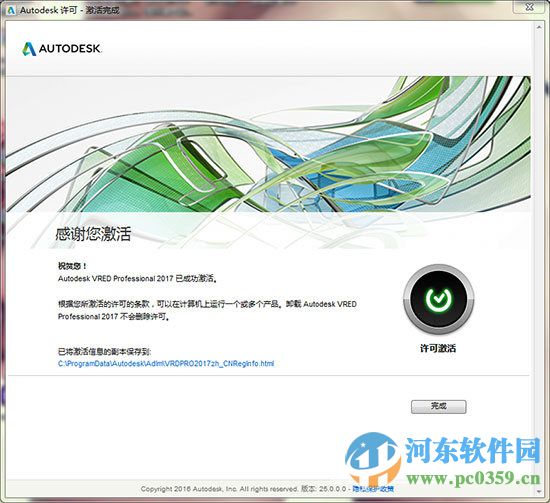Click the 完成 (Finish) button
550x503 pixels.
[x=438, y=407]
